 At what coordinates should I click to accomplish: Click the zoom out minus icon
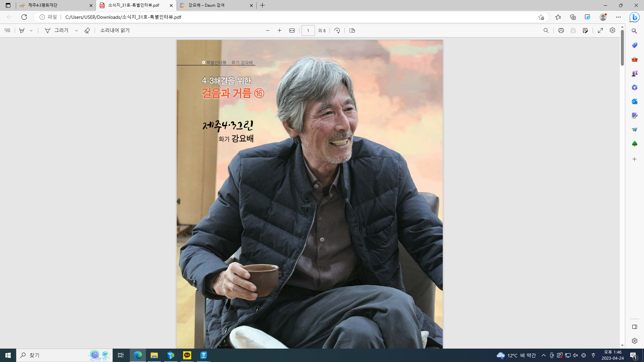point(268,31)
